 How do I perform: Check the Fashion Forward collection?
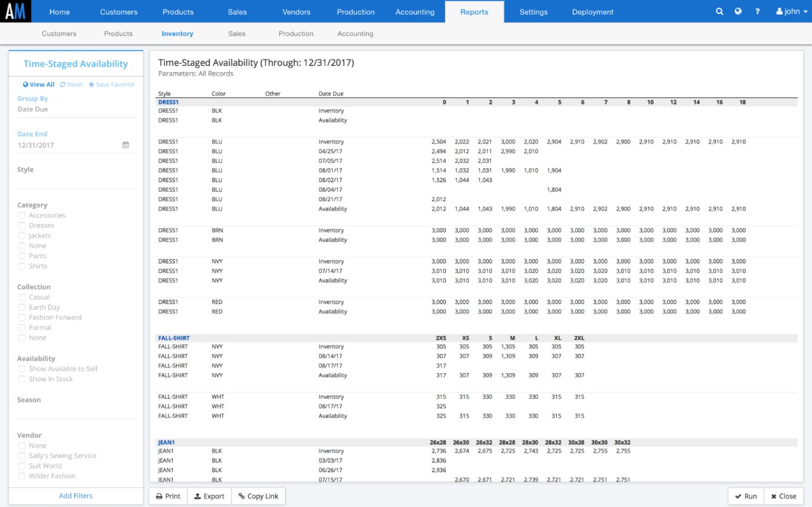coord(22,318)
